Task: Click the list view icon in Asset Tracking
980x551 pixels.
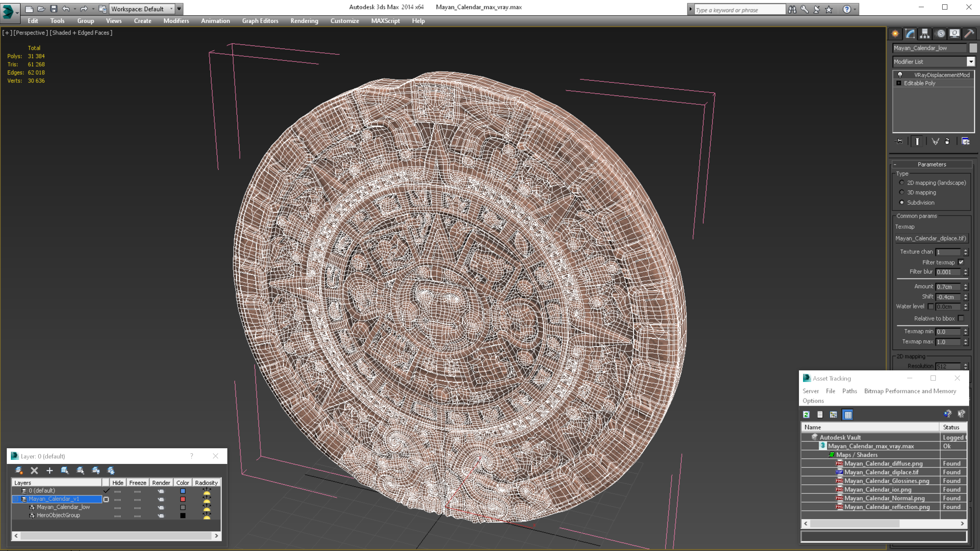Action: click(x=820, y=414)
